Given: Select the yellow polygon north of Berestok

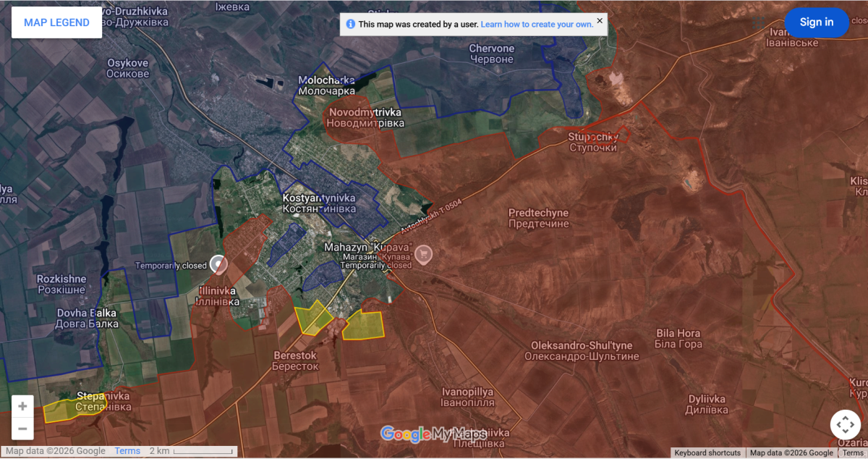Looking at the screenshot, I should click(313, 317).
